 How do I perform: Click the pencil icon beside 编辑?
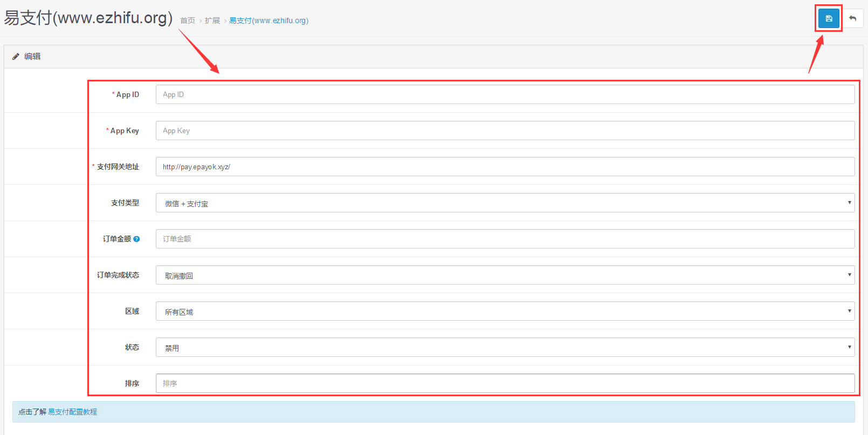click(x=16, y=56)
